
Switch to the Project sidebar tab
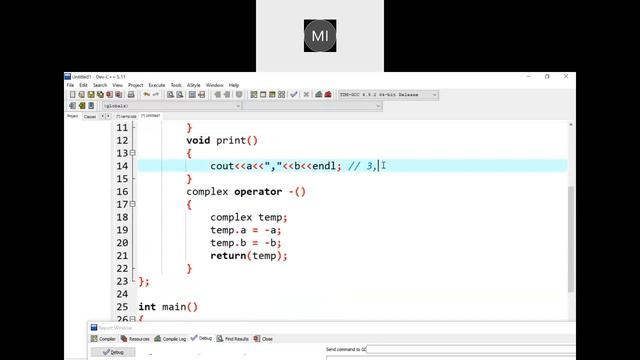pos(73,116)
